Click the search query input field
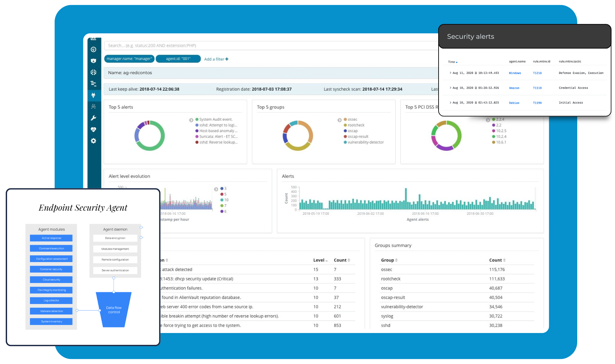The image size is (615, 364). point(271,45)
